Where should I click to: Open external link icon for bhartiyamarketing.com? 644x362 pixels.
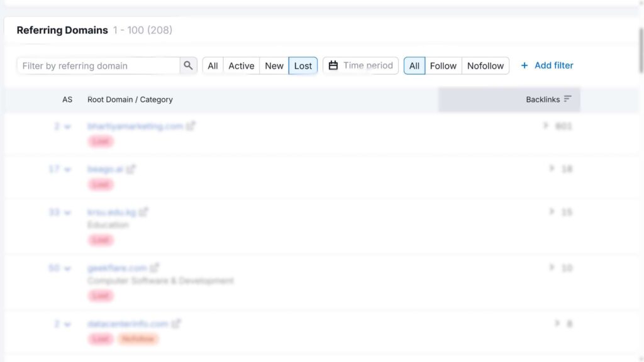[191, 126]
